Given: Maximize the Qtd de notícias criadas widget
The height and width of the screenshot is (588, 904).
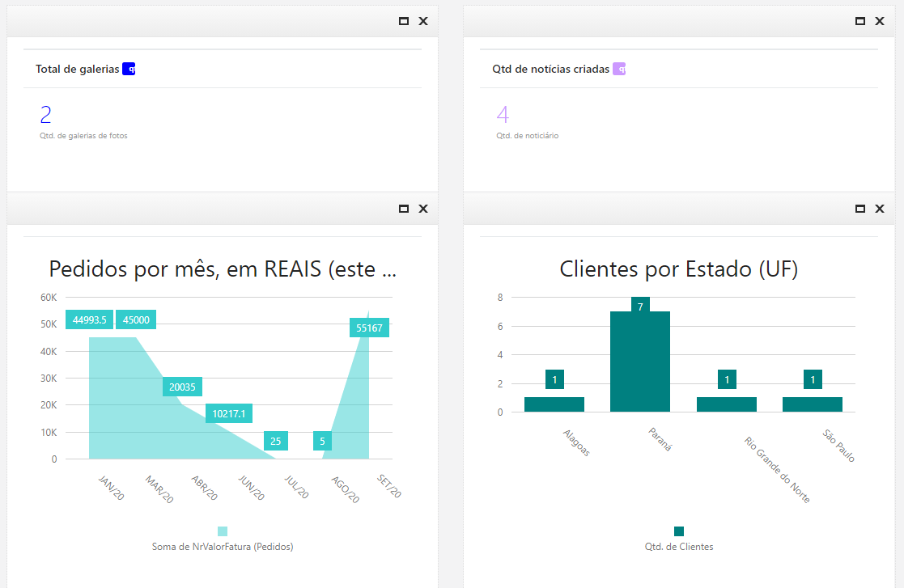Looking at the screenshot, I should coord(860,21).
